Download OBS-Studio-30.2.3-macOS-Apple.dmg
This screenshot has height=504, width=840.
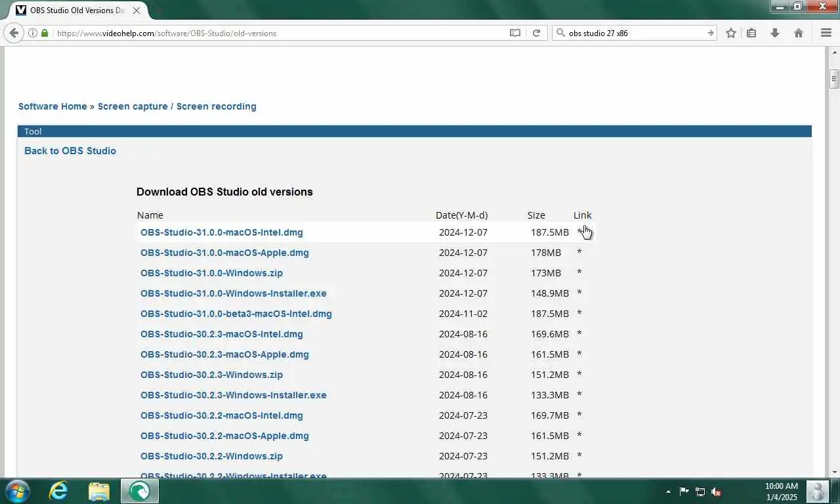[x=224, y=354]
